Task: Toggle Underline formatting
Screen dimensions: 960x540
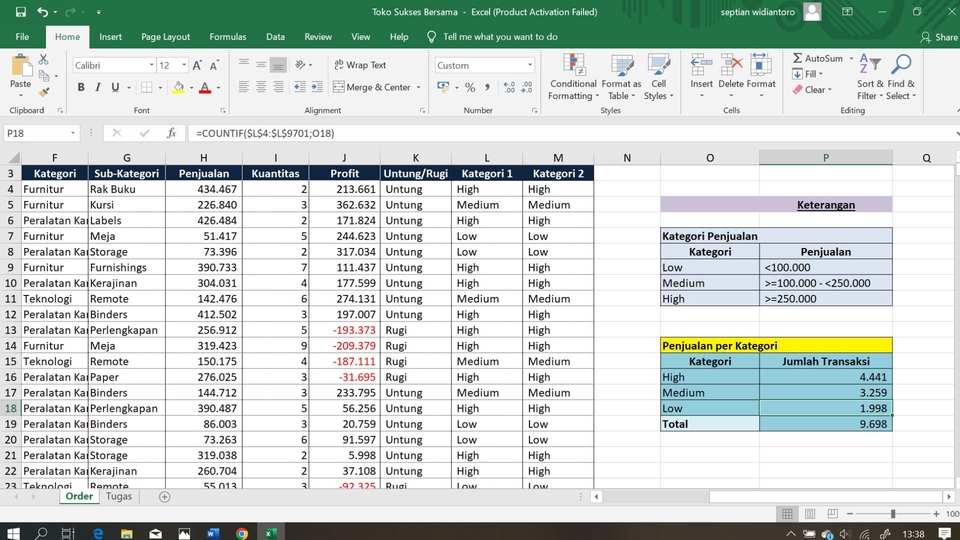Action: pos(115,88)
